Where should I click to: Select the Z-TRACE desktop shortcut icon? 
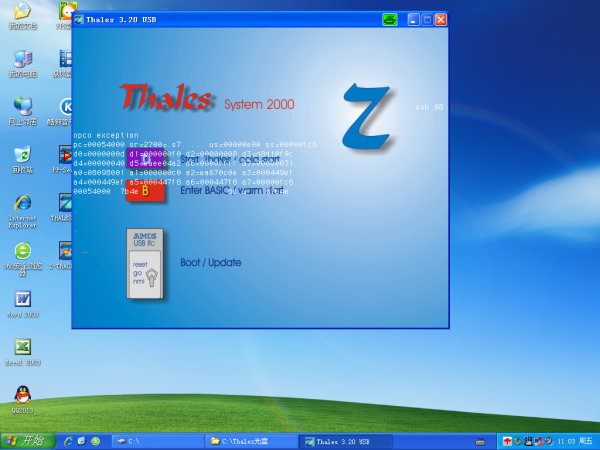tap(62, 255)
